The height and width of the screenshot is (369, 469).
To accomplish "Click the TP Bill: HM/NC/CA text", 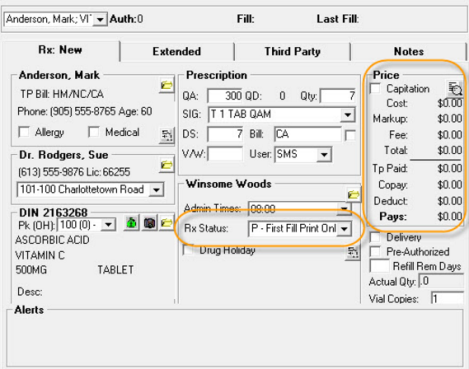I will (x=62, y=94).
